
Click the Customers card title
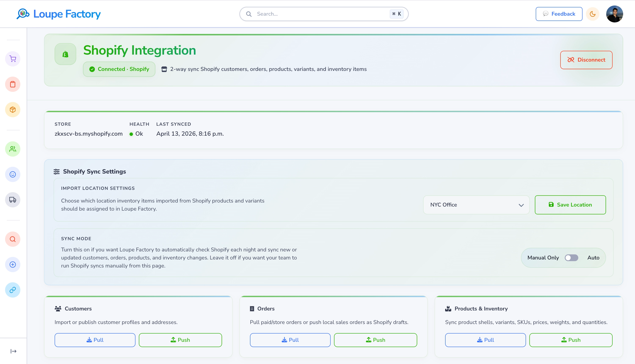click(x=78, y=309)
